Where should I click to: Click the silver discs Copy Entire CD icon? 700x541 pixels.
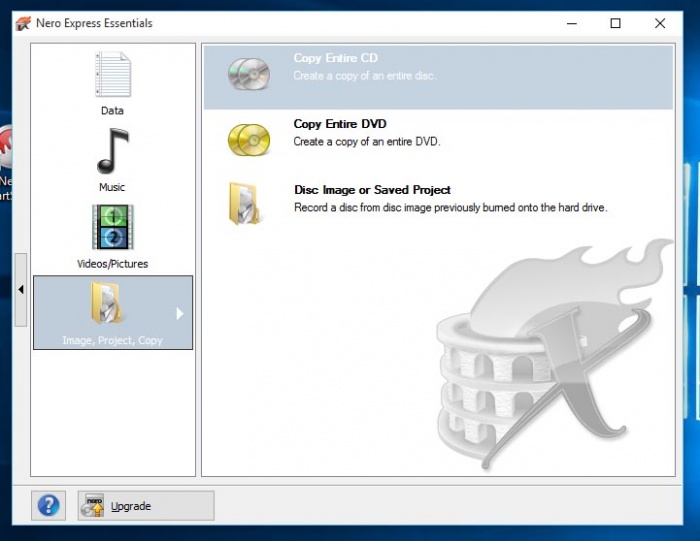click(x=249, y=74)
